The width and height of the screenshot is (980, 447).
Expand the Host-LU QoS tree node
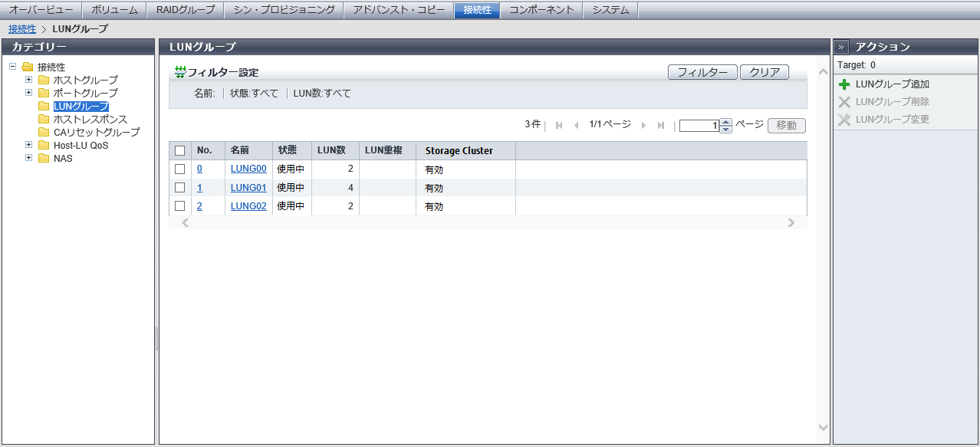point(29,145)
